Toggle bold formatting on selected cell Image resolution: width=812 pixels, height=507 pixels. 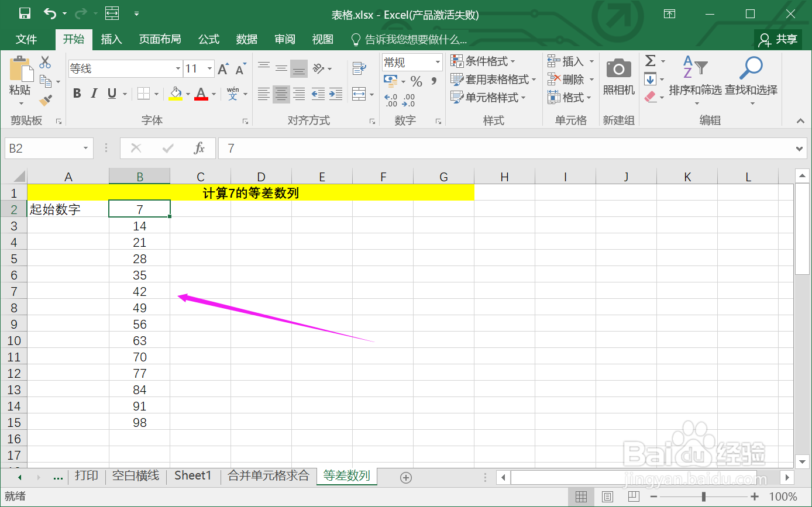77,92
